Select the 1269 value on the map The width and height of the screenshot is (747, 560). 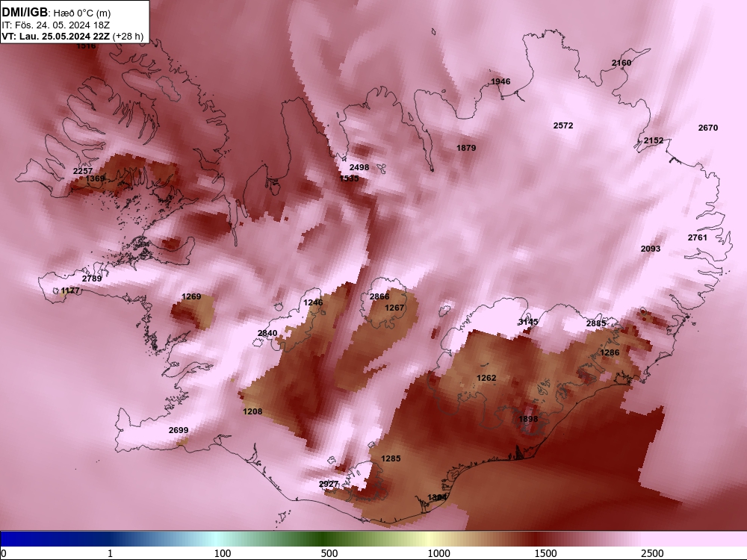[191, 296]
